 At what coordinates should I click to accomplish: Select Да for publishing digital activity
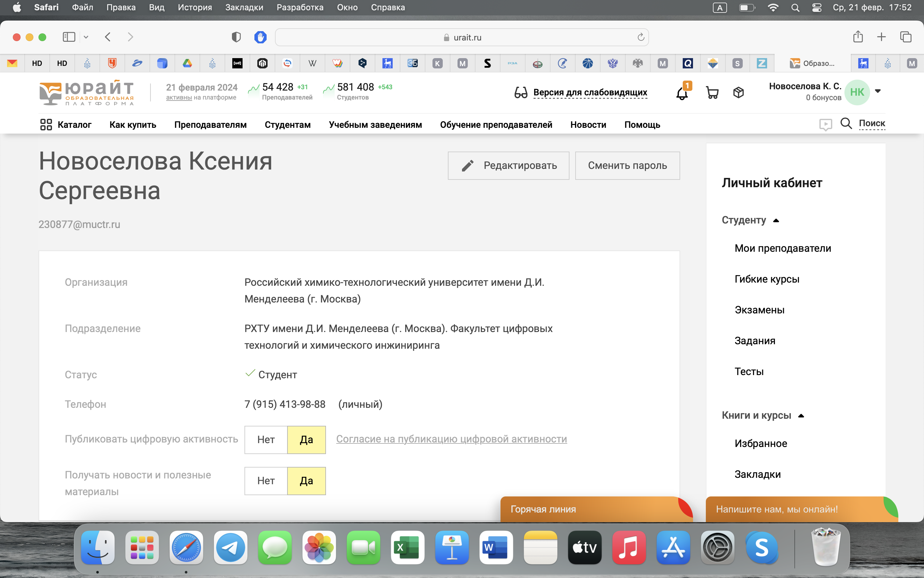tap(306, 440)
